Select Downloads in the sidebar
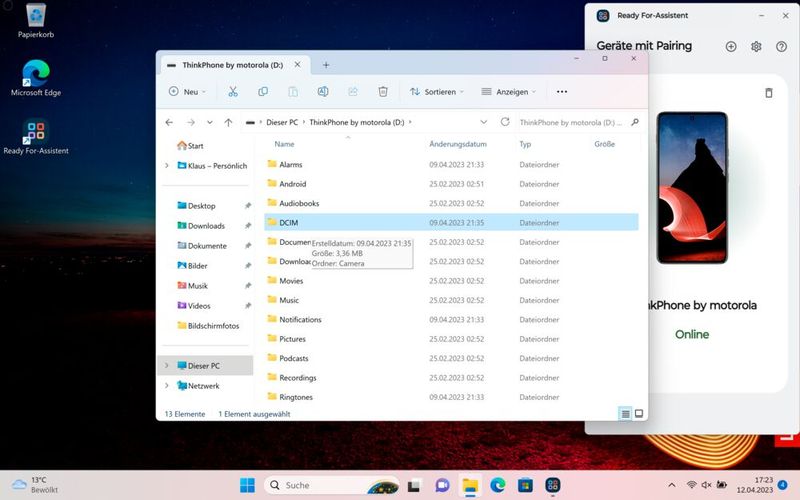The width and height of the screenshot is (800, 500). pyautogui.click(x=206, y=226)
